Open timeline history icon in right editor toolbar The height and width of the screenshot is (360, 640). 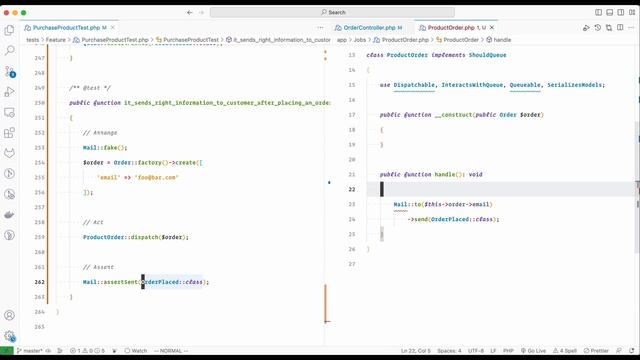click(x=598, y=28)
